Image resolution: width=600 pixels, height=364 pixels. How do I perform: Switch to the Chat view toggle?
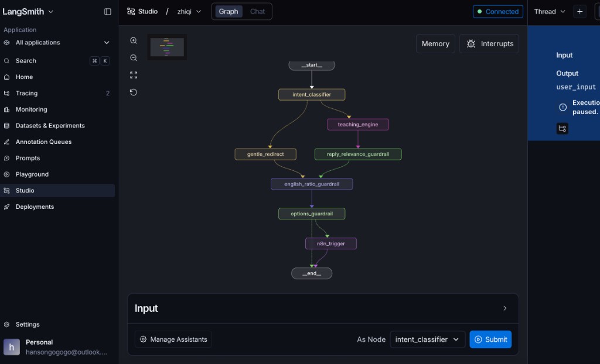click(257, 12)
